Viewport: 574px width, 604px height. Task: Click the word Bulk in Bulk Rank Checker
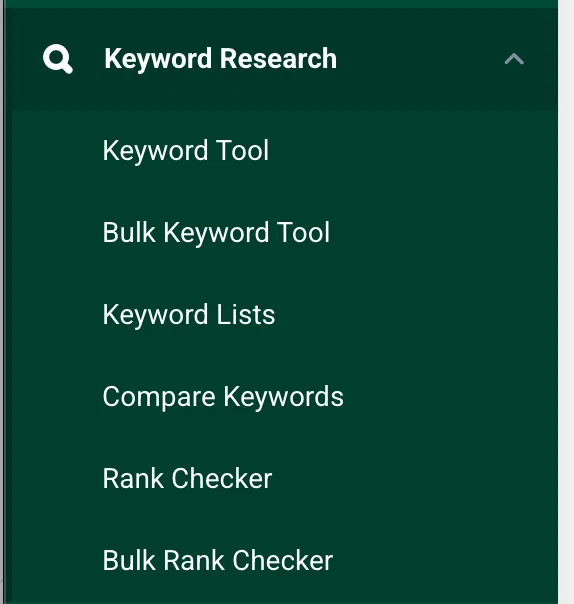click(129, 560)
